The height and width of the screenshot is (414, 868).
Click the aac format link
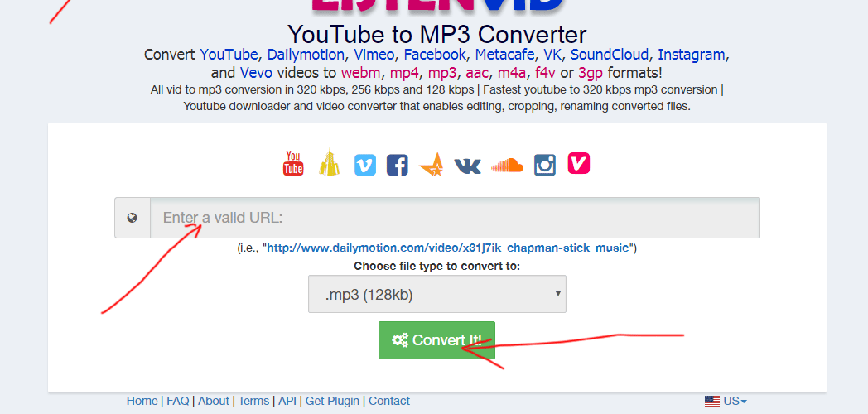click(476, 73)
